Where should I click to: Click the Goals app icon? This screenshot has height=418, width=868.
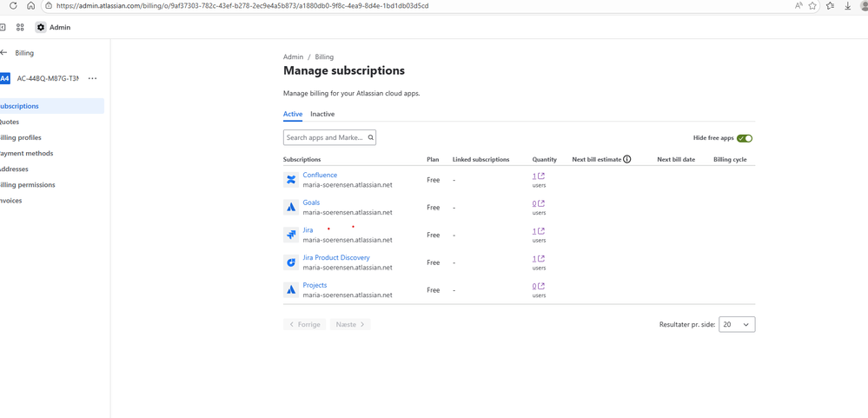[291, 208]
